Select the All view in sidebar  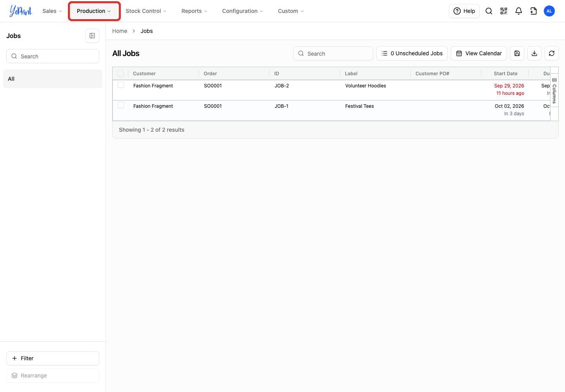pos(53,79)
